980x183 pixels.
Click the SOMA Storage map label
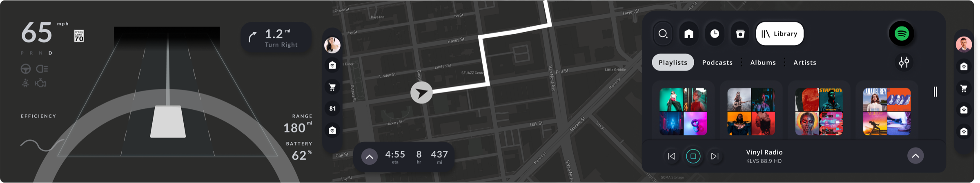coord(672,177)
